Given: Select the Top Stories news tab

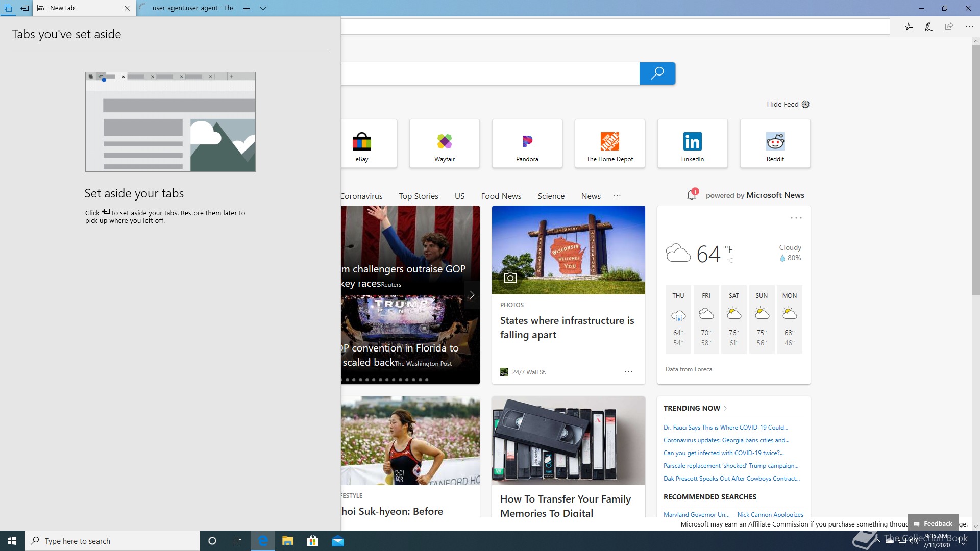Looking at the screenshot, I should [x=419, y=196].
